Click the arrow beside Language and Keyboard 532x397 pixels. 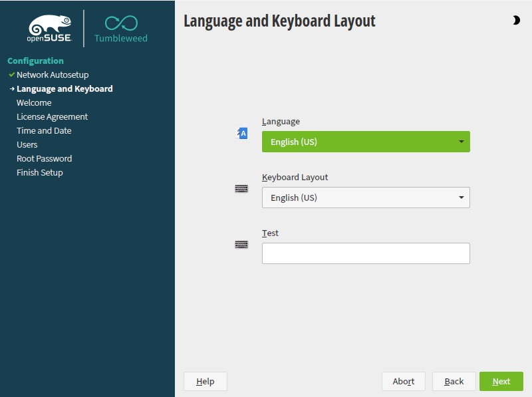coord(11,88)
